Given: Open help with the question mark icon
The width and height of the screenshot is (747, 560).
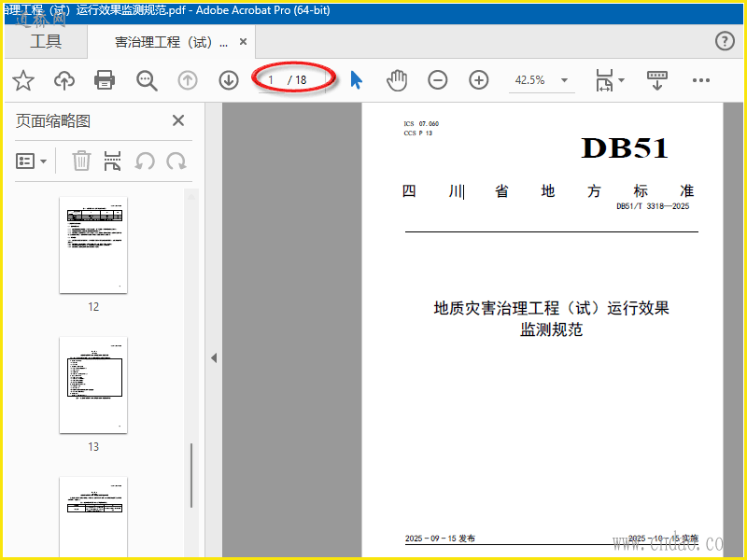Looking at the screenshot, I should tap(725, 41).
